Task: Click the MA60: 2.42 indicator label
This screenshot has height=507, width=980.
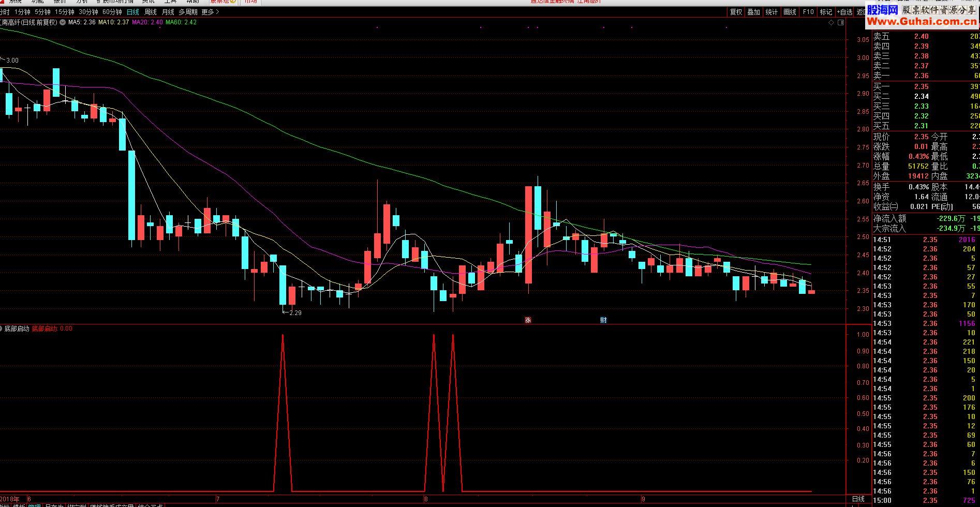Action: tap(181, 22)
